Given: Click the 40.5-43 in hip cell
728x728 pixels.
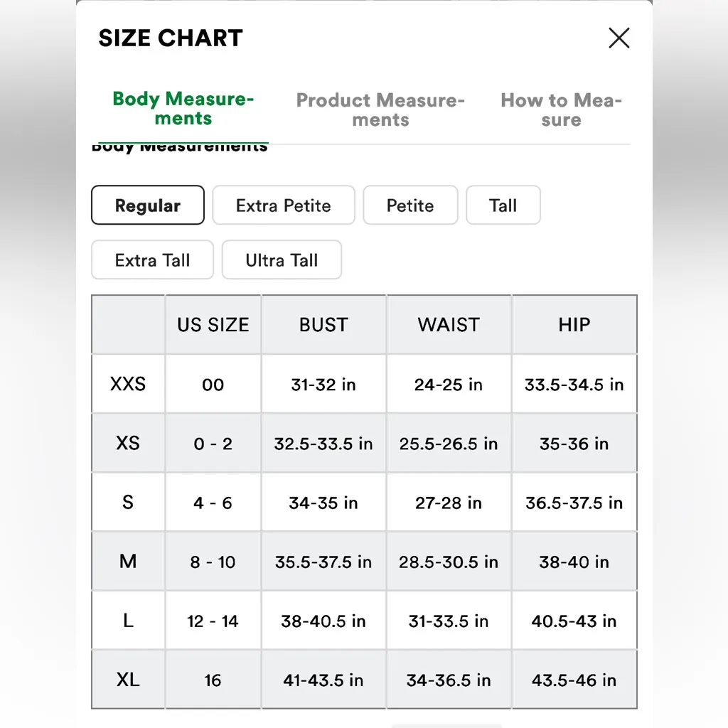Looking at the screenshot, I should point(574,621).
